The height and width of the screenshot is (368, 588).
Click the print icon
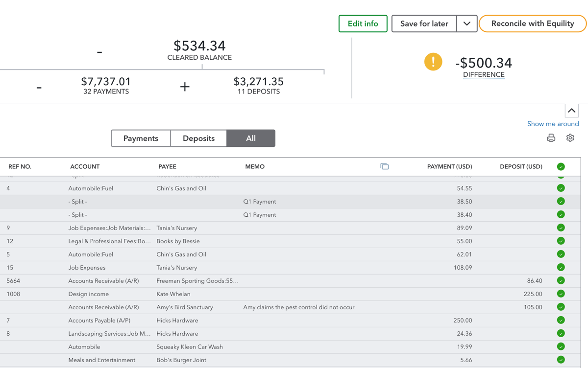click(x=551, y=138)
